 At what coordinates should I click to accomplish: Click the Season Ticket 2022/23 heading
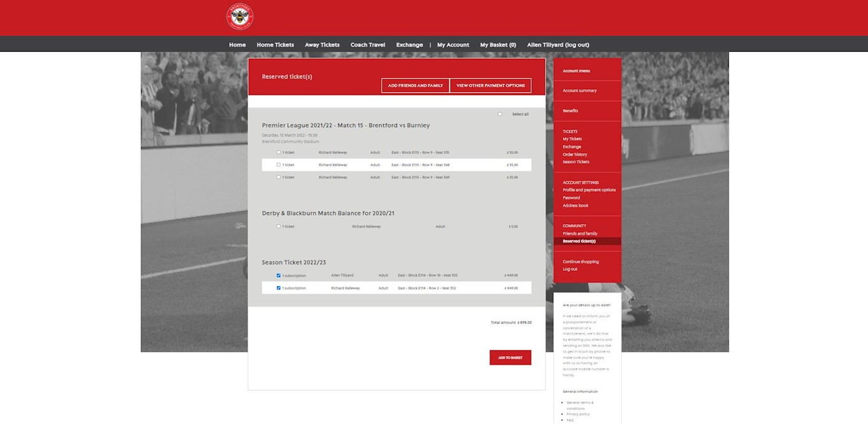click(294, 262)
